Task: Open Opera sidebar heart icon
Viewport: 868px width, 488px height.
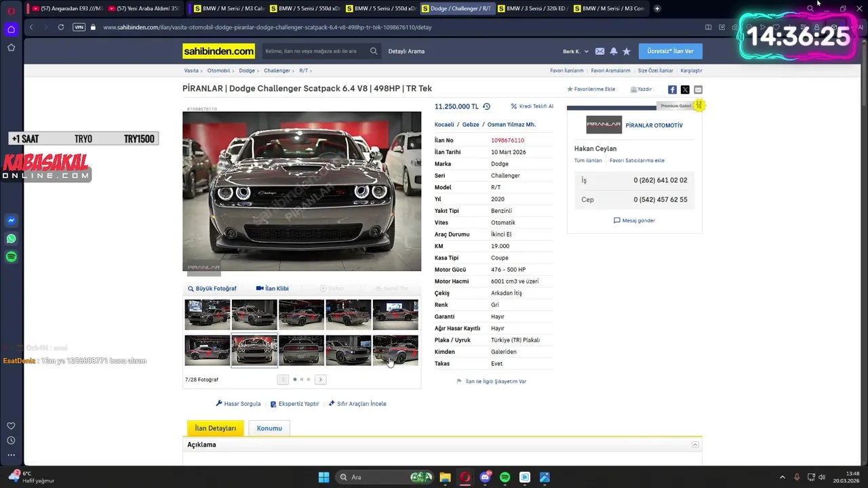Action: (x=11, y=426)
